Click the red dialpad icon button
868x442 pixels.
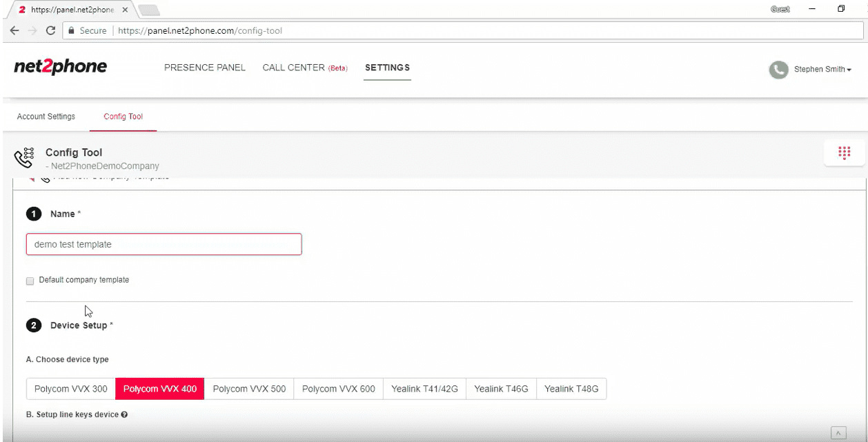(844, 152)
